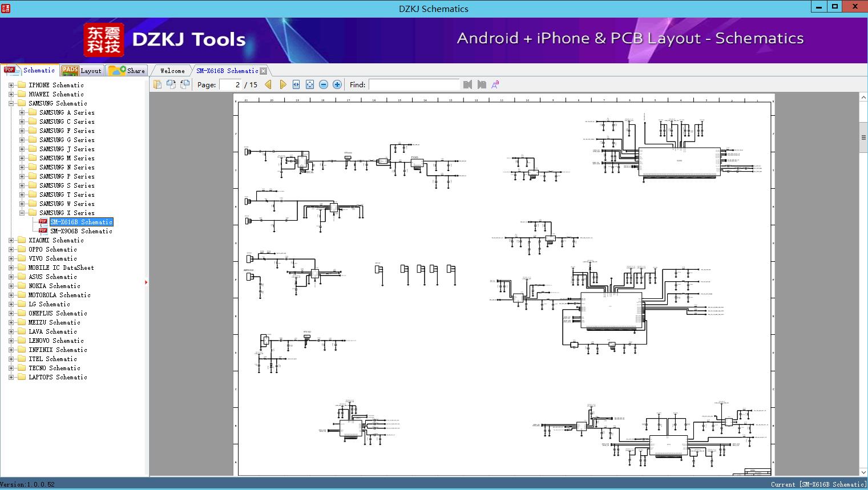
Task: Click the vertical scrollbar down arrow
Action: click(x=863, y=472)
